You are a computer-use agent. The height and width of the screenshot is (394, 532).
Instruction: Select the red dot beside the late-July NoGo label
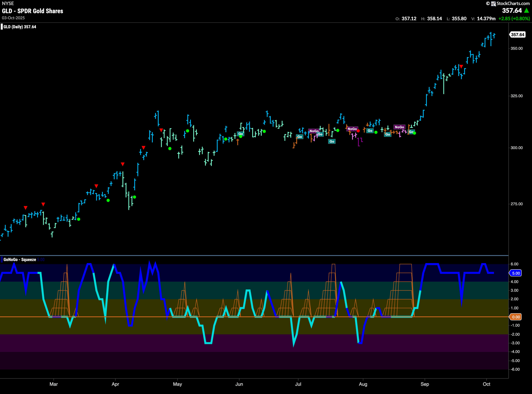[358, 131]
